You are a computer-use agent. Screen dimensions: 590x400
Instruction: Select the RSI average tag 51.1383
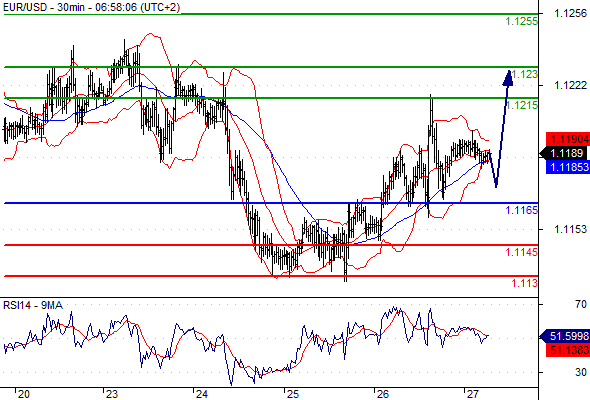tap(568, 350)
